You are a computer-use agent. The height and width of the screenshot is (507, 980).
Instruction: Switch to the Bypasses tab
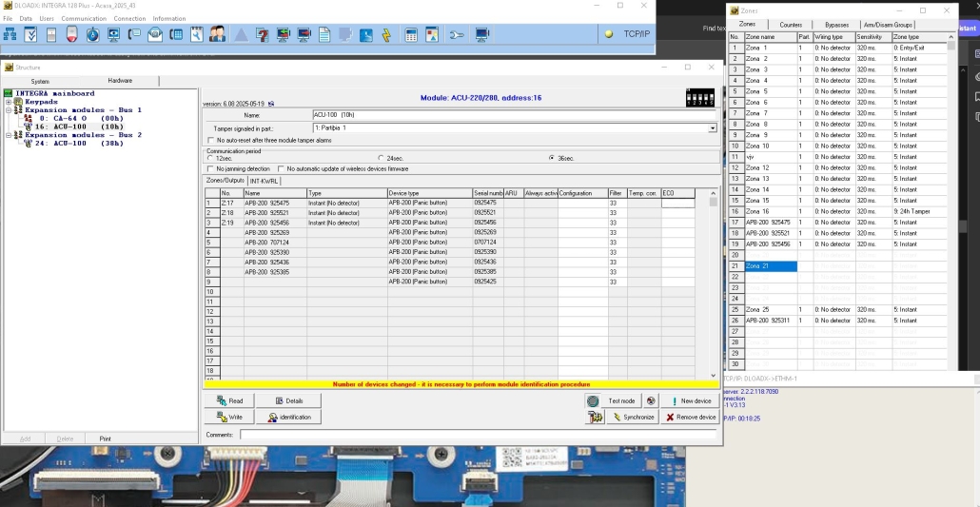click(x=836, y=25)
